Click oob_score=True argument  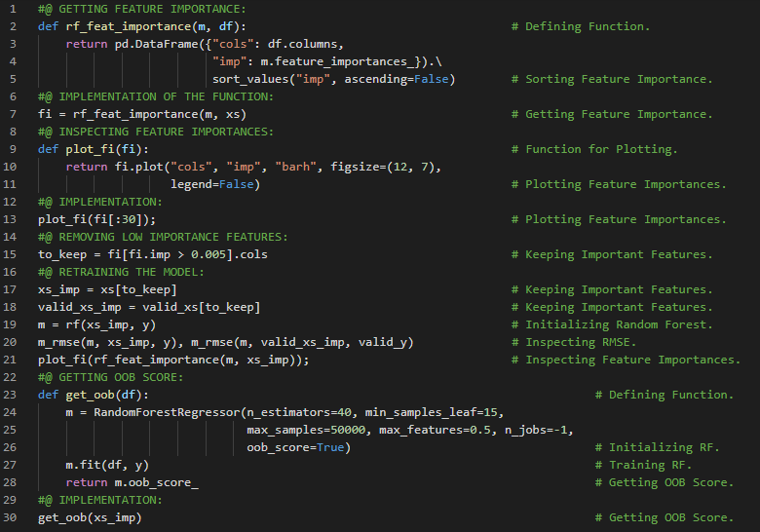click(298, 447)
